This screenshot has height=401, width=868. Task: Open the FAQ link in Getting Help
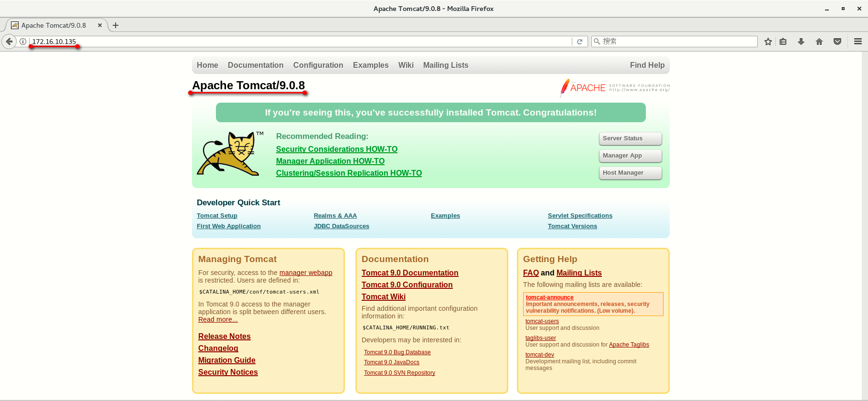pyautogui.click(x=531, y=273)
